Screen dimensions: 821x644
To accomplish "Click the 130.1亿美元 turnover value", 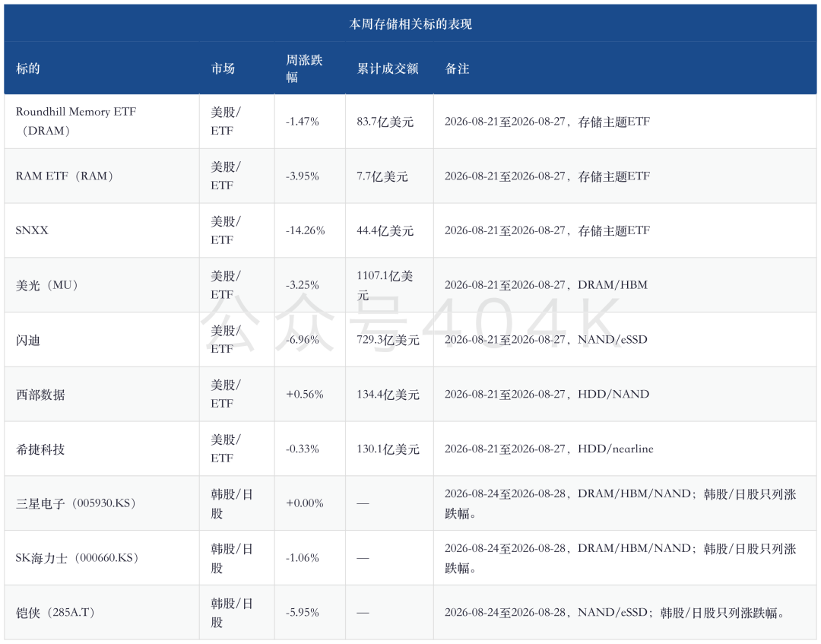I will click(x=388, y=449).
